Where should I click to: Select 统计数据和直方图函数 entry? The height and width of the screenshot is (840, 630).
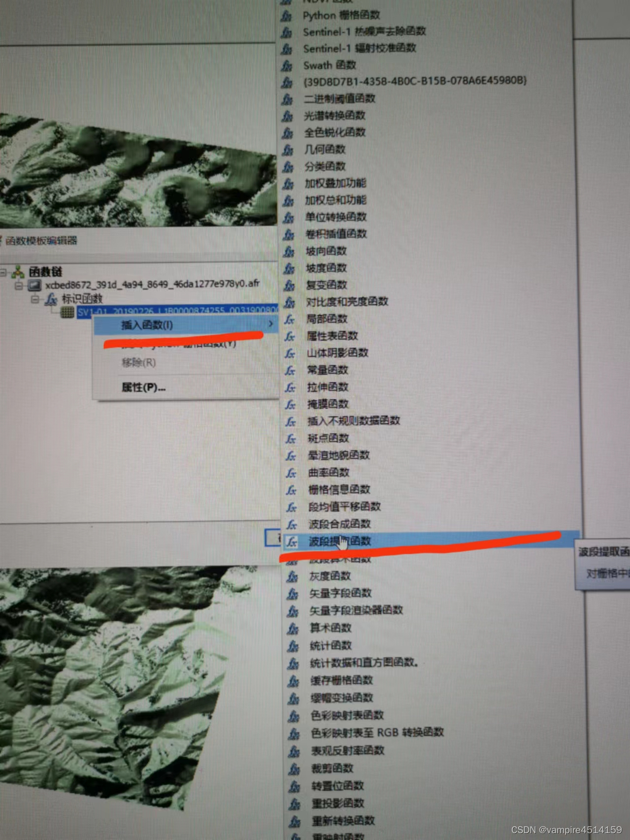(x=364, y=663)
